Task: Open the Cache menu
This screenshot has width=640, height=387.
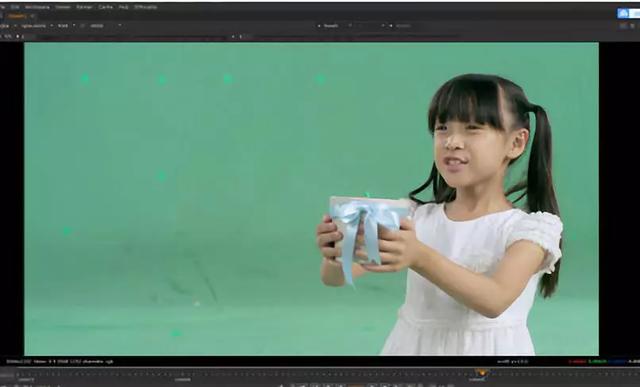Action: (x=105, y=7)
